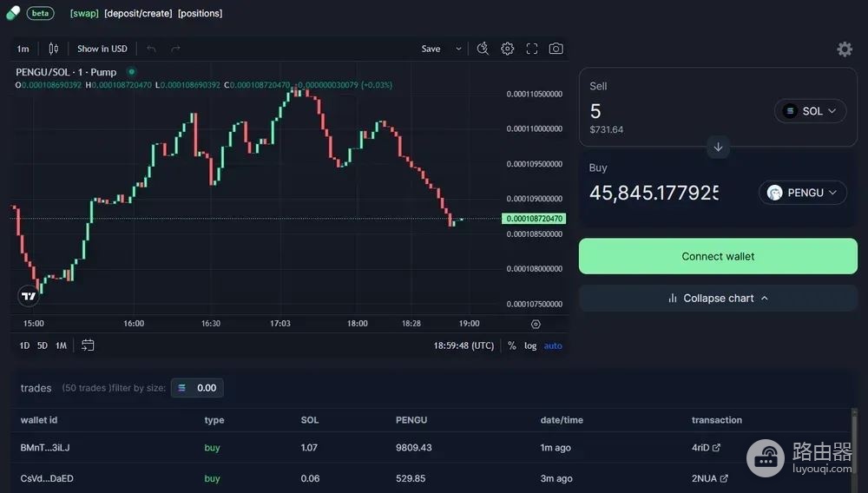This screenshot has height=493, width=868.
Task: Open swap settings gear on right
Action: coord(845,49)
